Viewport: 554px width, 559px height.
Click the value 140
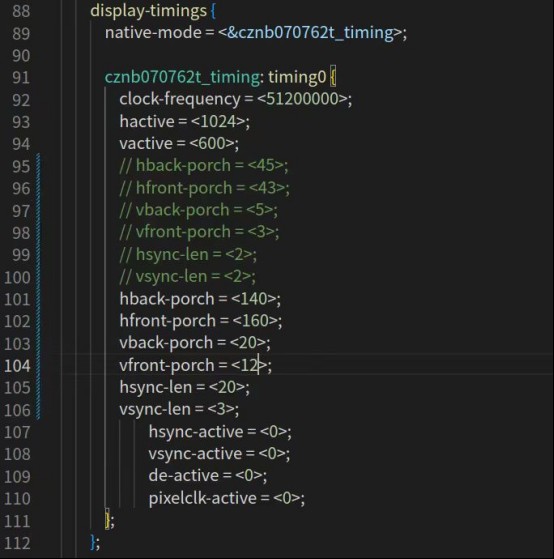pyautogui.click(x=254, y=299)
